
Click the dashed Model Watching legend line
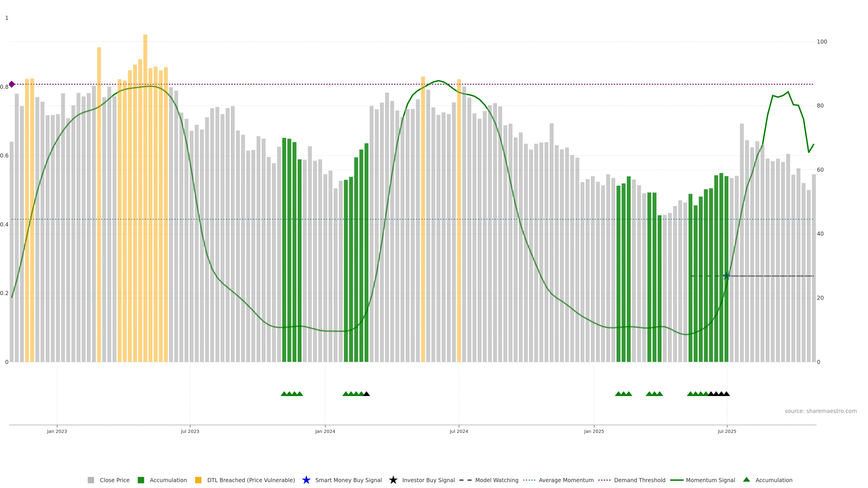coord(465,480)
